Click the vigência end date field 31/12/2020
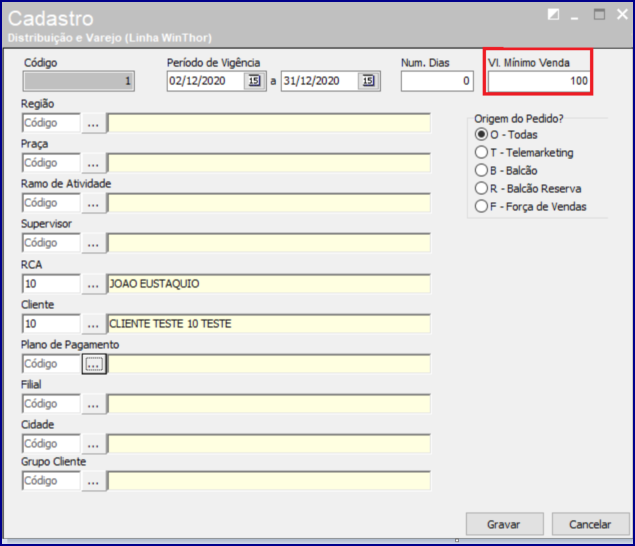The width and height of the screenshot is (635, 546). pos(320,81)
